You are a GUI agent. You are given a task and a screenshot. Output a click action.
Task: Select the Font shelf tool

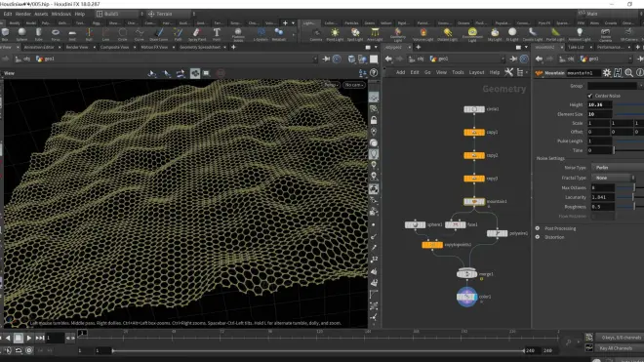(217, 34)
